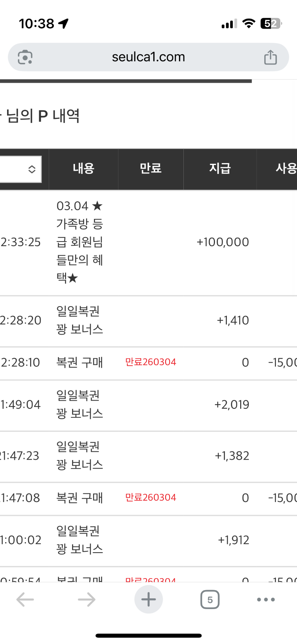Screen dimensions: 297x644
Task: Go back with the left arrow
Action: [x=25, y=599]
